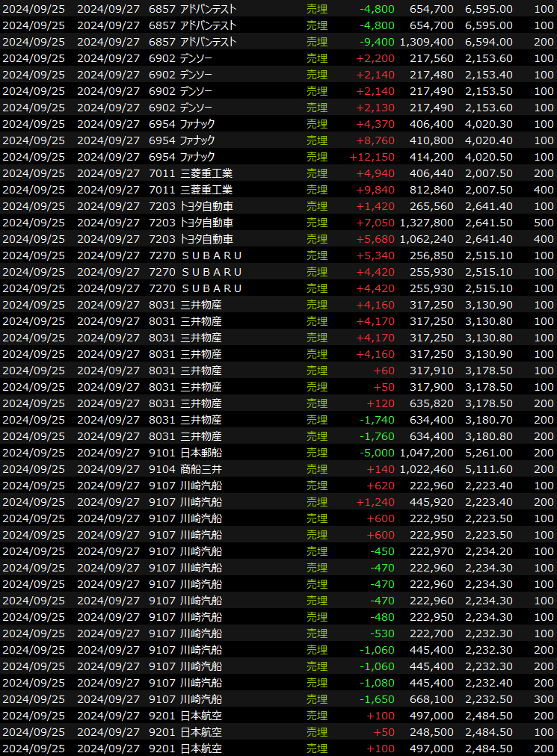The width and height of the screenshot is (557, 756).
Task: Click the 1,327,800 amount in トヨタ自動車 row
Action: point(426,223)
